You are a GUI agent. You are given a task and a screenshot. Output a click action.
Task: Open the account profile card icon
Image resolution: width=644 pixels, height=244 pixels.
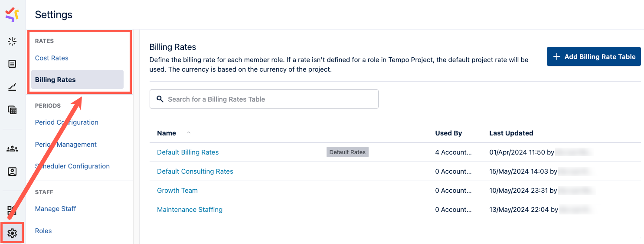point(12,171)
